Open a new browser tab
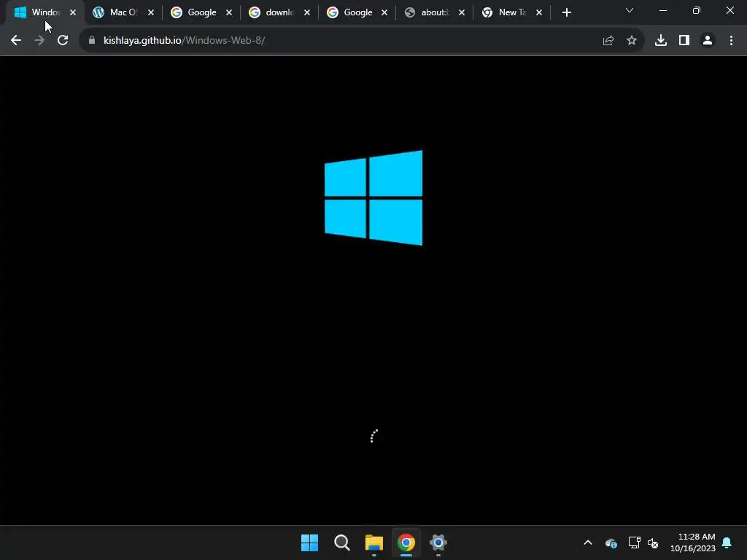 pyautogui.click(x=566, y=13)
